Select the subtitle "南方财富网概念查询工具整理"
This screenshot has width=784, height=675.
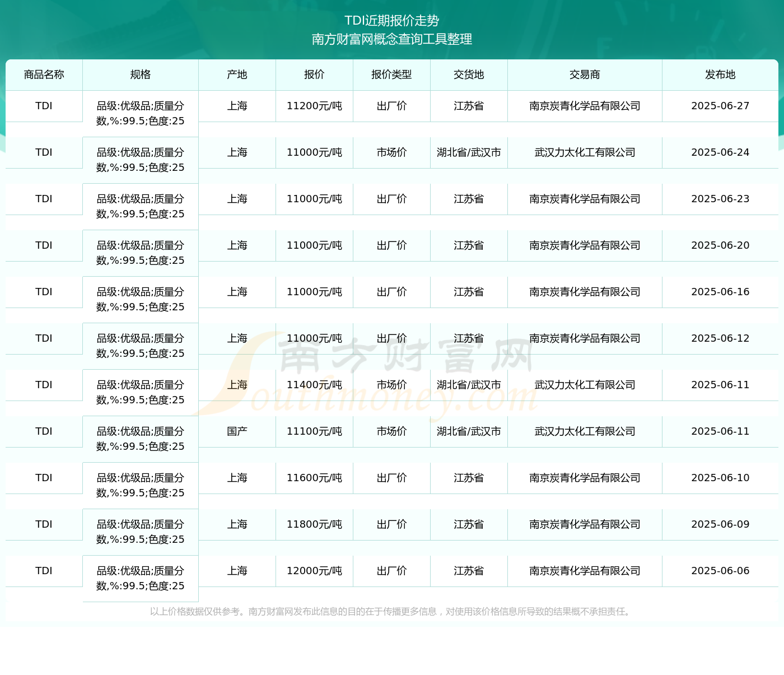(x=392, y=39)
